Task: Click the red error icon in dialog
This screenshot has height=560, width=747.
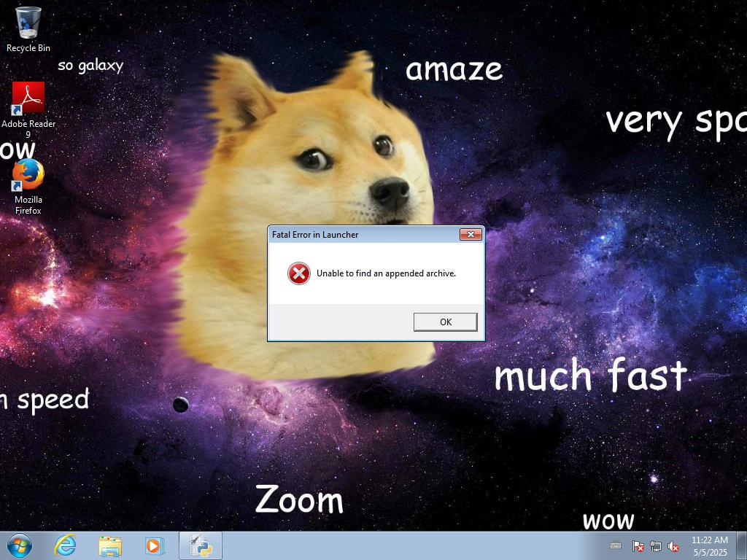Action: (298, 273)
